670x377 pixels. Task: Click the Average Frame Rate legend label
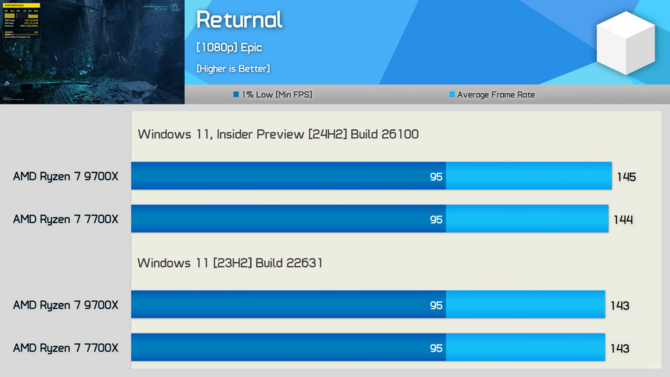coord(496,94)
